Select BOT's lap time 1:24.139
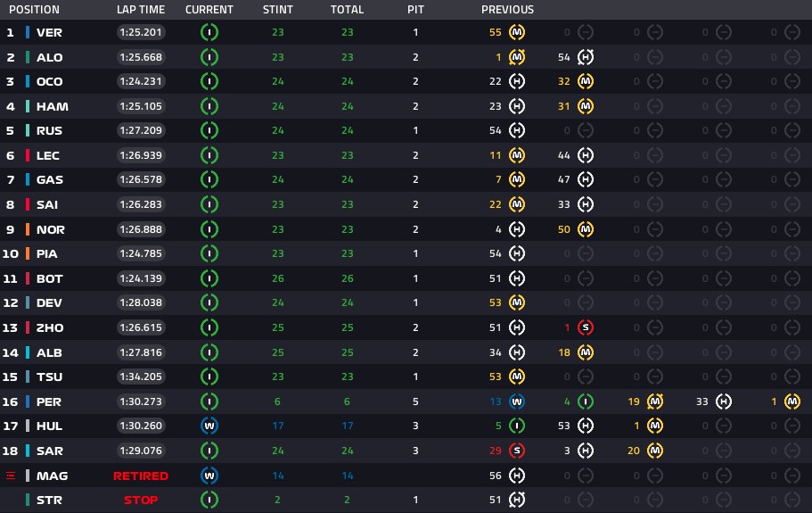 tap(141, 278)
